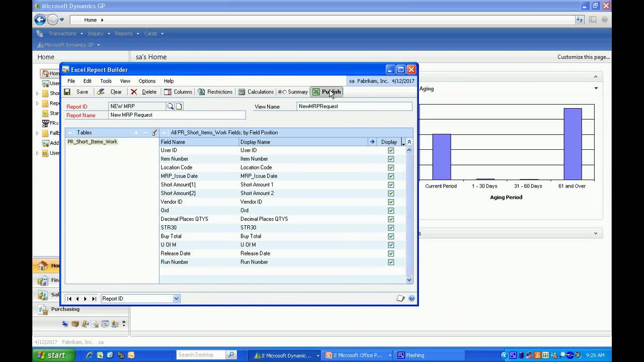This screenshot has height=362, width=644.
Task: Click the Delete red X button
Action: click(x=143, y=92)
